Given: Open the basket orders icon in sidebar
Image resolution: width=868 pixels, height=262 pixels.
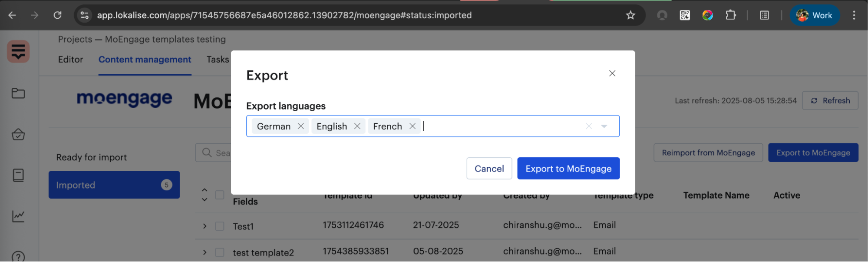Looking at the screenshot, I should coord(18,134).
